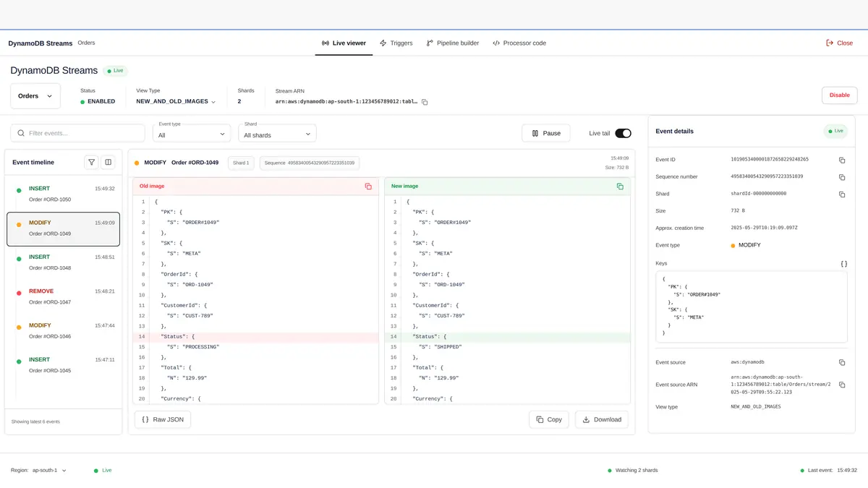Copy the Stream ARN value
Screen dimensions: 868x488
[x=425, y=102]
